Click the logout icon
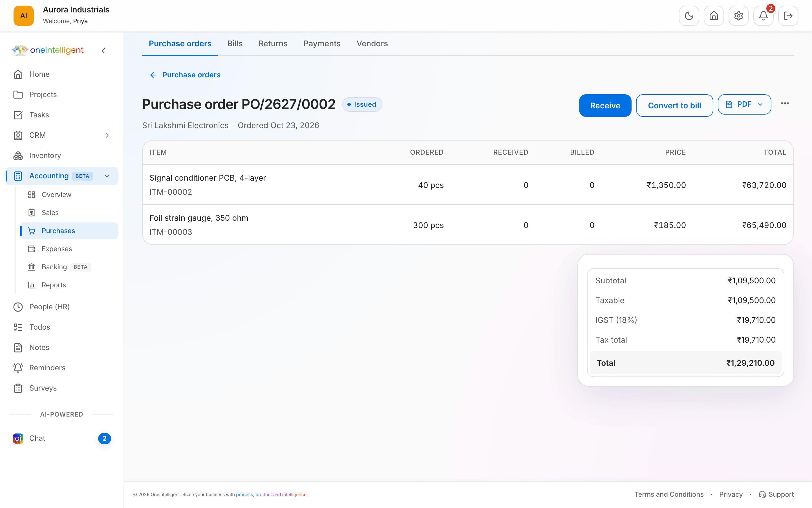The image size is (812, 508). pyautogui.click(x=788, y=16)
